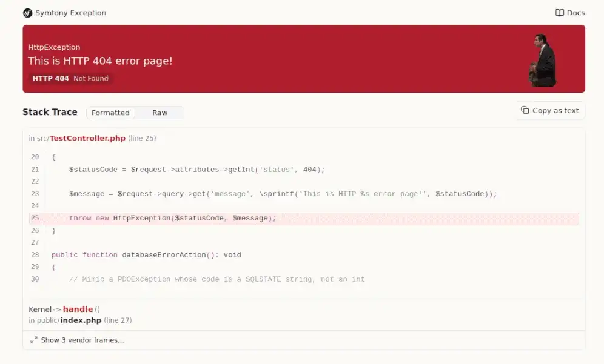This screenshot has height=364, width=604.
Task: Click 'This is HTTP 404 error page!' message
Action: (100, 61)
